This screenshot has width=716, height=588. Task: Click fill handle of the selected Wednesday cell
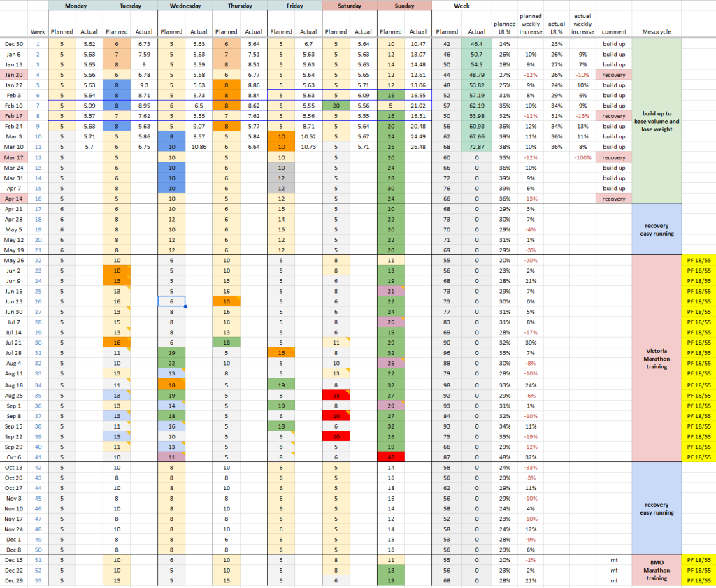[185, 306]
